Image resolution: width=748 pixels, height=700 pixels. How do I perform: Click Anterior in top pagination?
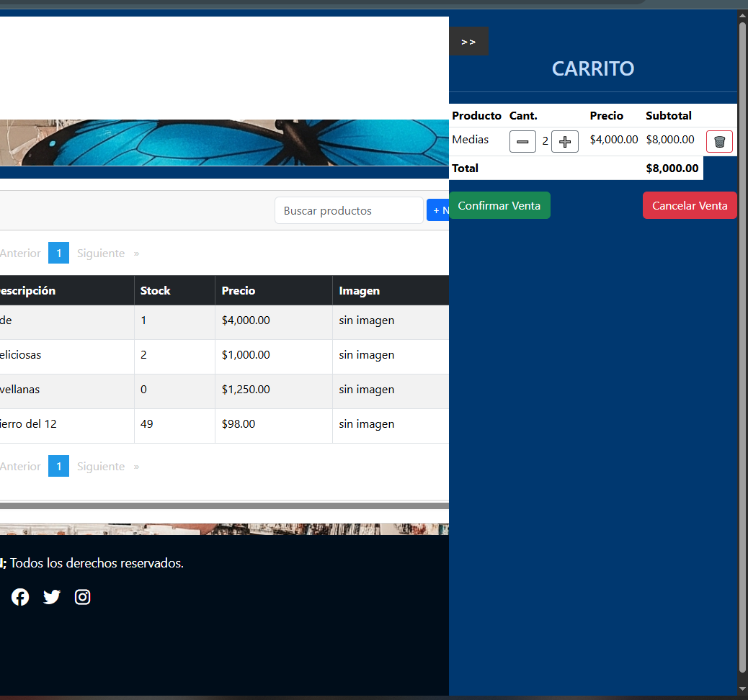pyautogui.click(x=20, y=253)
